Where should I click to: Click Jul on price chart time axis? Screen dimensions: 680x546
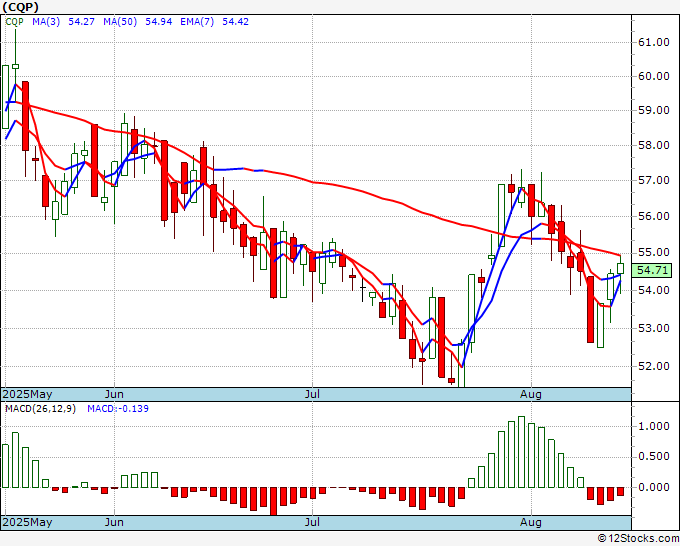(312, 394)
